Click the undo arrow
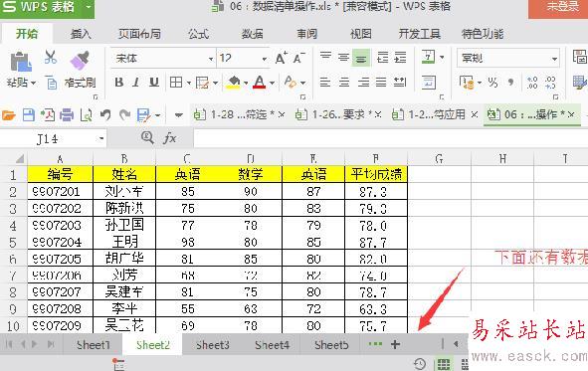This screenshot has height=371, width=588. point(105,114)
